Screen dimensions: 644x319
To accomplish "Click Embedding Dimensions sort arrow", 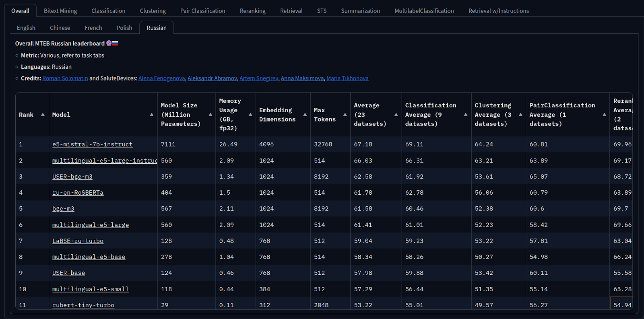I will pyautogui.click(x=305, y=115).
